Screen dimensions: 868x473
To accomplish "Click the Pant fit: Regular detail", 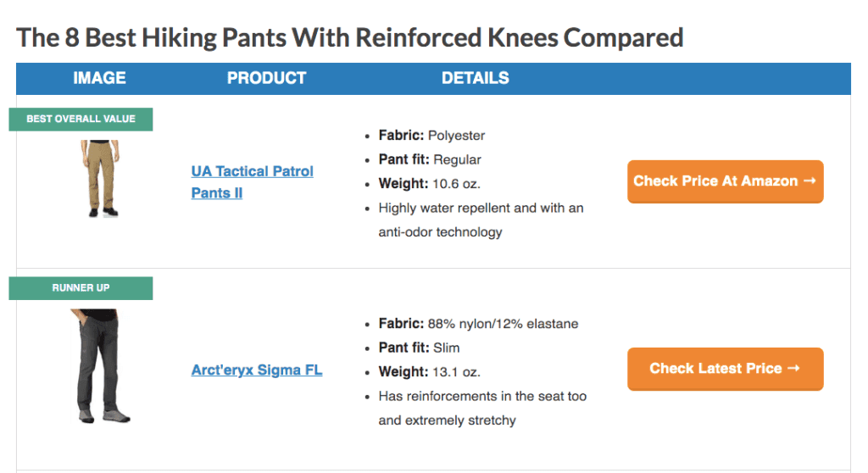I will click(x=430, y=159).
